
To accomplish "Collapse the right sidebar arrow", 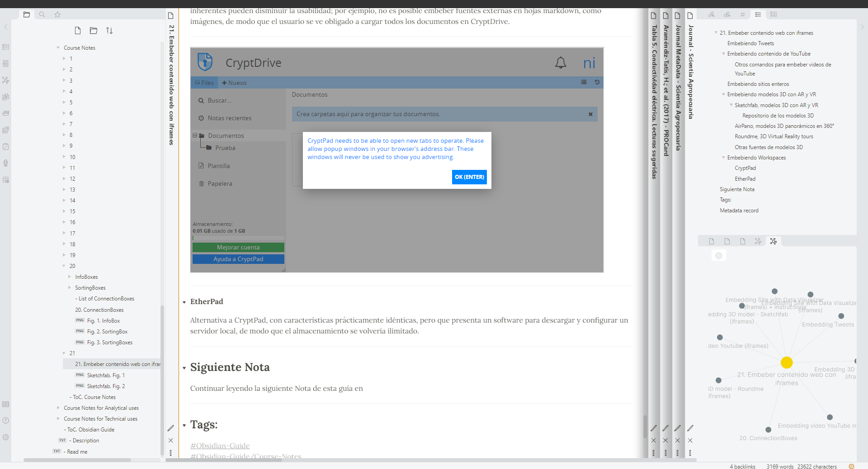I will 862,27.
